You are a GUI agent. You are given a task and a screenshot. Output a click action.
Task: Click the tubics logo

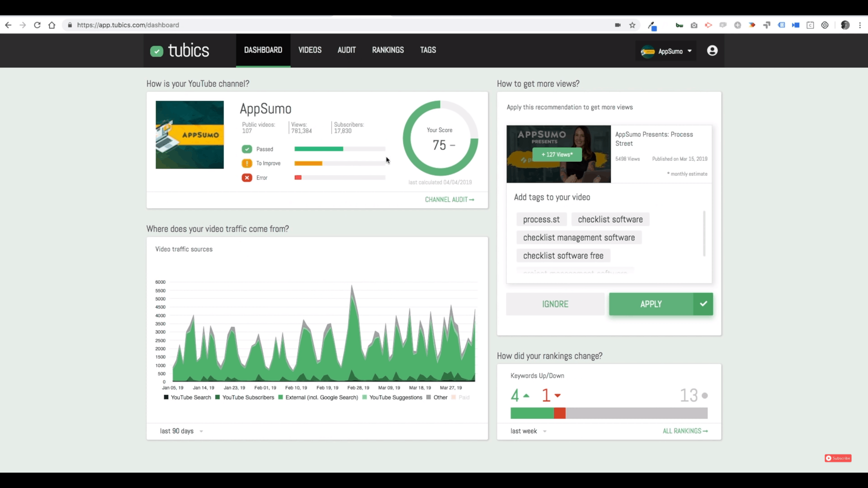pos(179,51)
